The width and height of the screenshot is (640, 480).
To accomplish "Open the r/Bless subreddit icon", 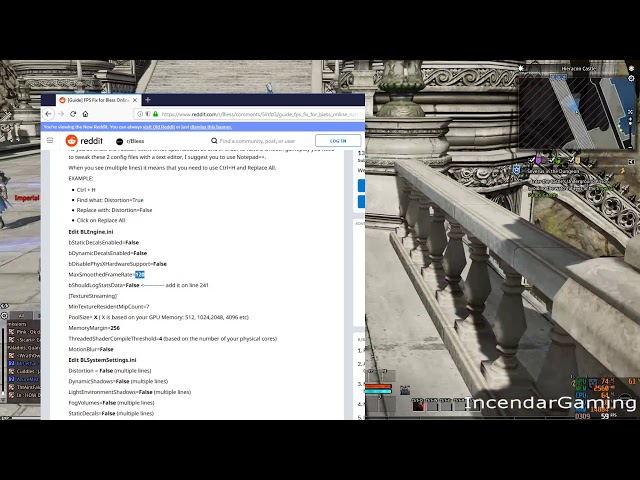I will tap(120, 141).
